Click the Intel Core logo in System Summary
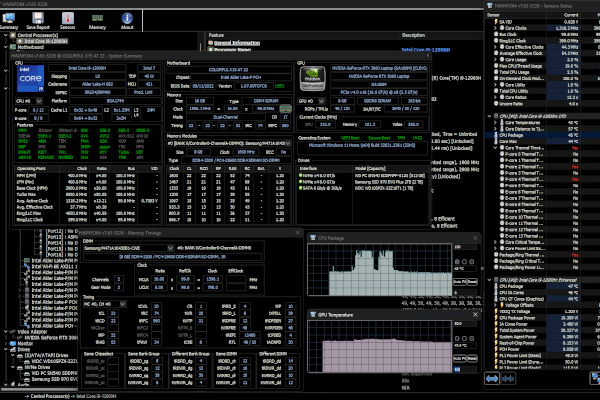This screenshot has height=400, width=600. [31, 78]
